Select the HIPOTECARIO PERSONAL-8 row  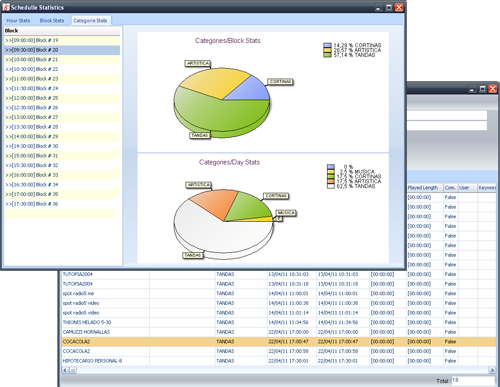coord(279,361)
